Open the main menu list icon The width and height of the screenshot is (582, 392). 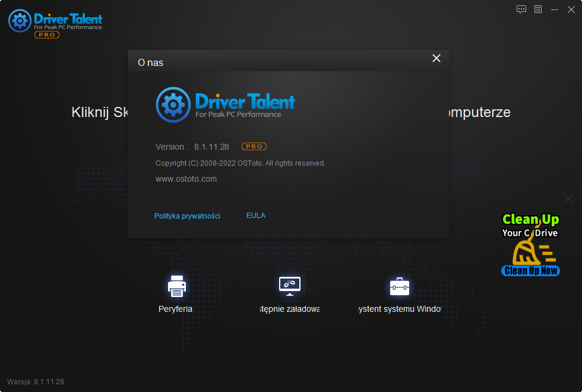[x=538, y=10]
